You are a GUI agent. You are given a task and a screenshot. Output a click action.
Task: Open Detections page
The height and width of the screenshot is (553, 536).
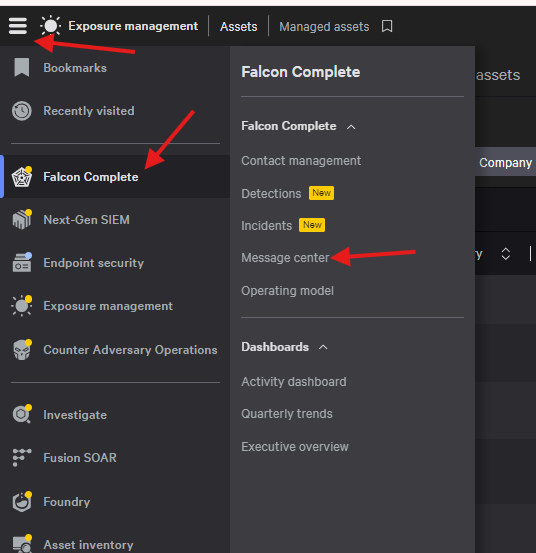click(271, 194)
